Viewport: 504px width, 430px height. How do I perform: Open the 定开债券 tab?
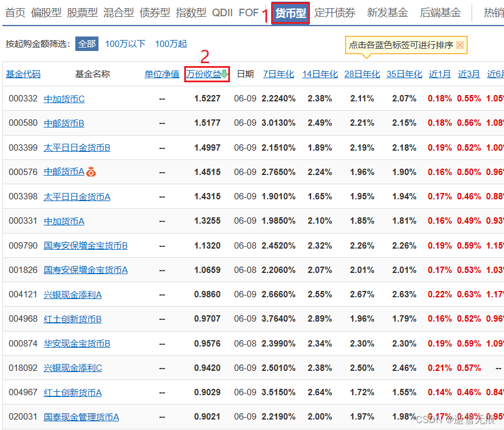[335, 13]
